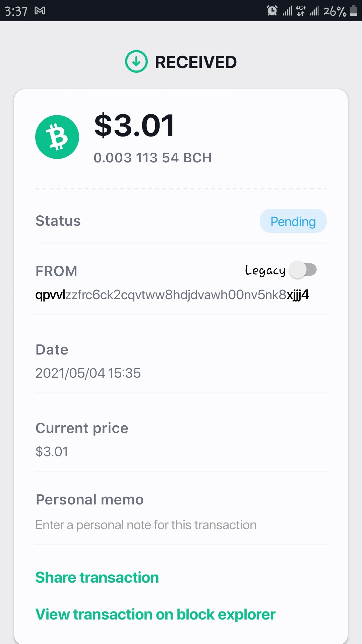Screen dimensions: 362x644
Task: Select the sender address starting with qpvvl
Action: tap(172, 295)
